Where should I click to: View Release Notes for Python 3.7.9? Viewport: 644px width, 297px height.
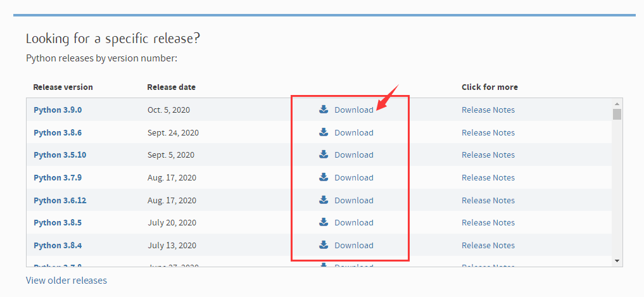point(488,178)
